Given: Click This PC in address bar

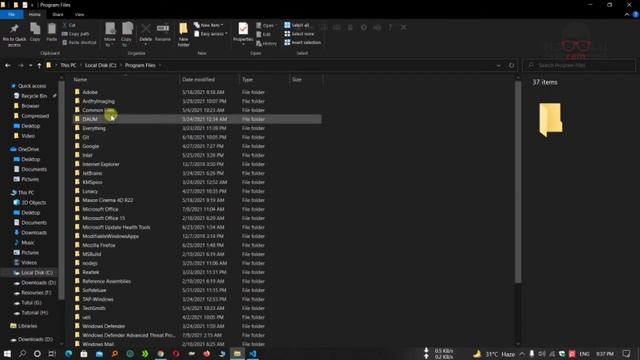Looking at the screenshot, I should tap(68, 65).
